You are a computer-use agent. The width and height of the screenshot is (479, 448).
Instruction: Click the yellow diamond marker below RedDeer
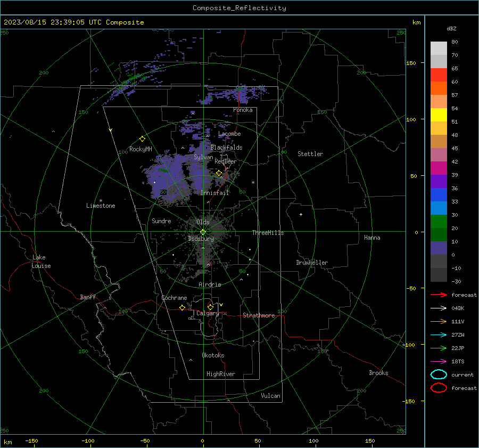pos(219,173)
